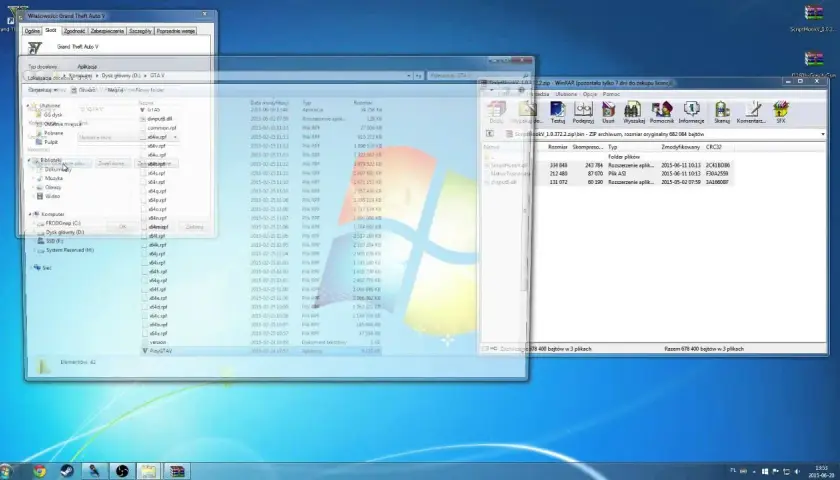Open Steam from the taskbar

click(x=67, y=471)
